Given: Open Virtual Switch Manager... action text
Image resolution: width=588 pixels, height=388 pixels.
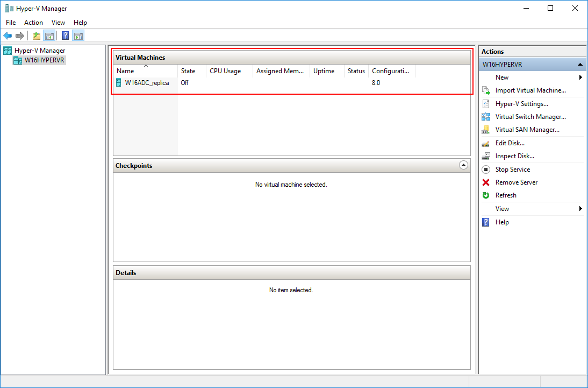Looking at the screenshot, I should point(530,117).
